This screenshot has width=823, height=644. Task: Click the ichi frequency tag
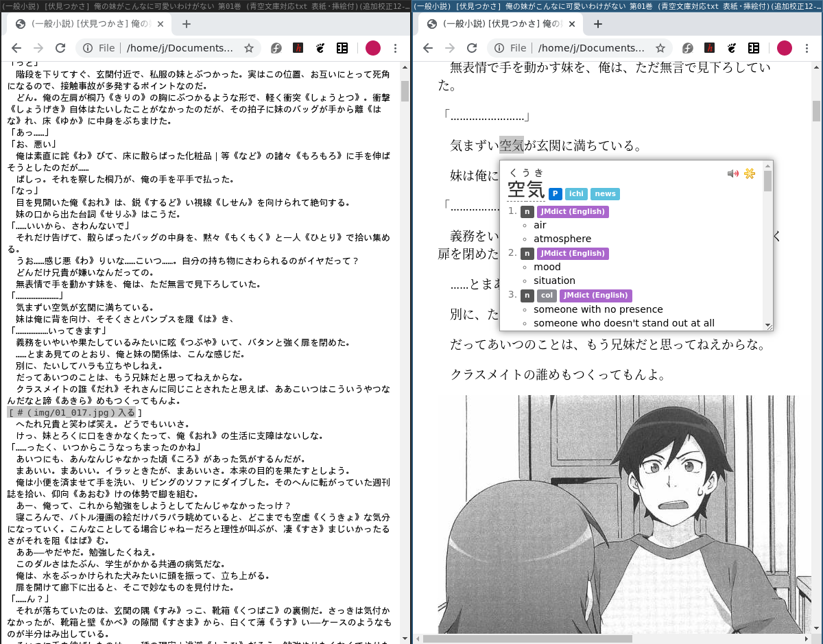[576, 194]
